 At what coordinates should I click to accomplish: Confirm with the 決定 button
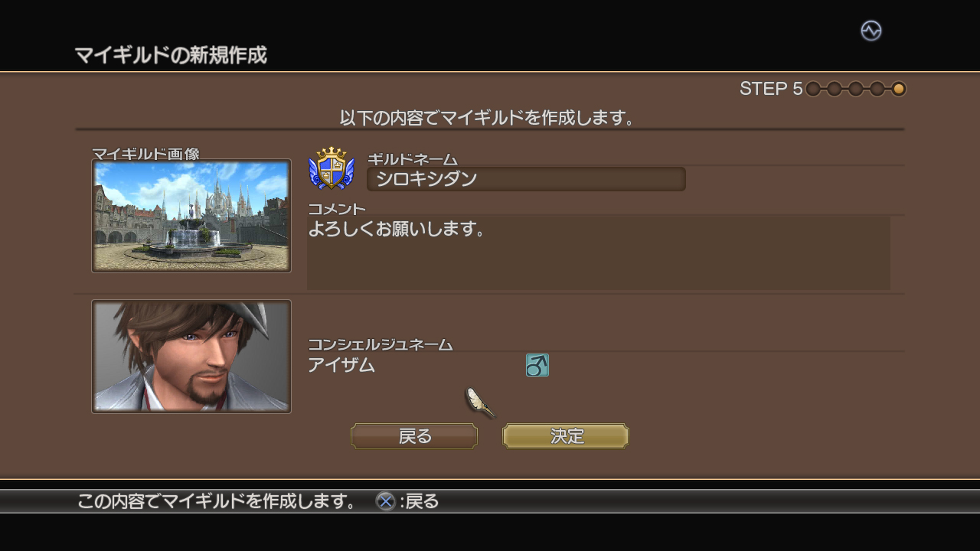[566, 436]
